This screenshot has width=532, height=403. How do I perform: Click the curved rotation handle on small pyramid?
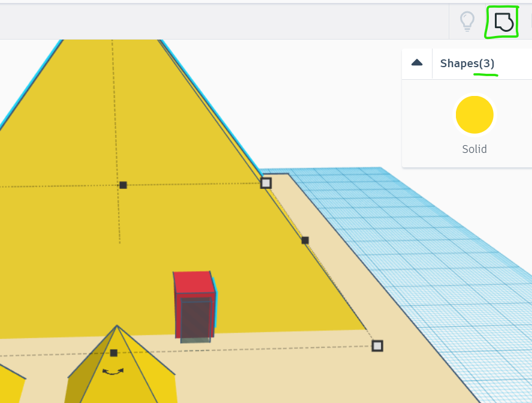click(x=113, y=372)
